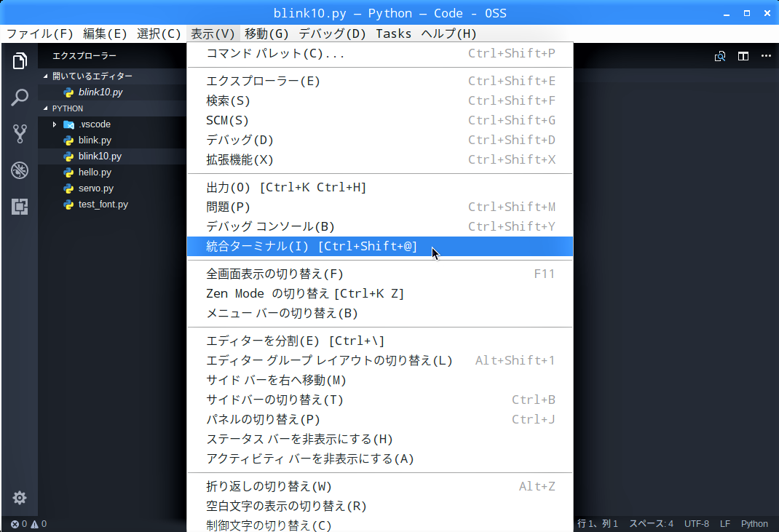Select エクスプローラー(E) menu entry
The image size is (779, 532).
pyautogui.click(x=380, y=81)
